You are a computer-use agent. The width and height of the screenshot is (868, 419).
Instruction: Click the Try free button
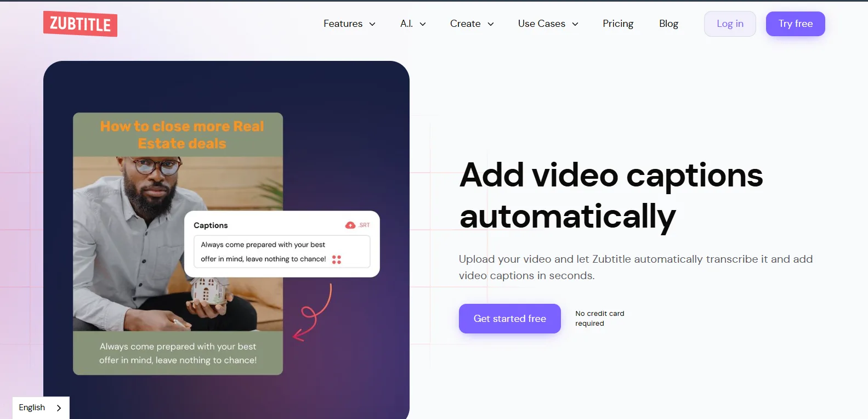[x=796, y=24]
